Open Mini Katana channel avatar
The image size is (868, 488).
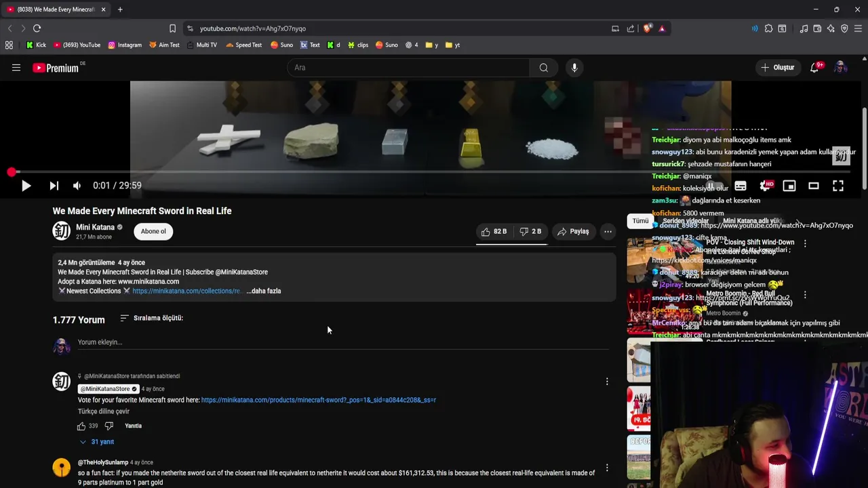62,231
